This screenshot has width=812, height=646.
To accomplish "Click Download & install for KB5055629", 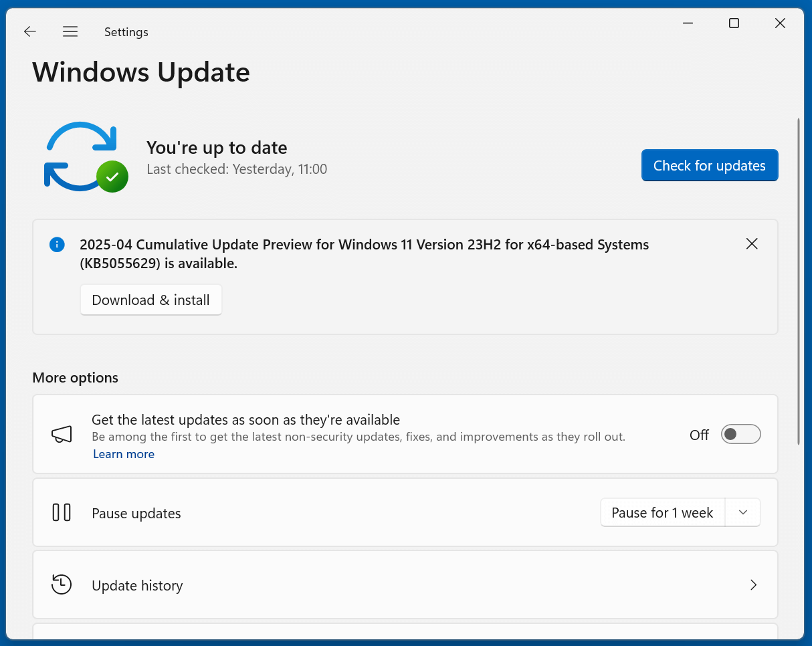I will (x=150, y=300).
